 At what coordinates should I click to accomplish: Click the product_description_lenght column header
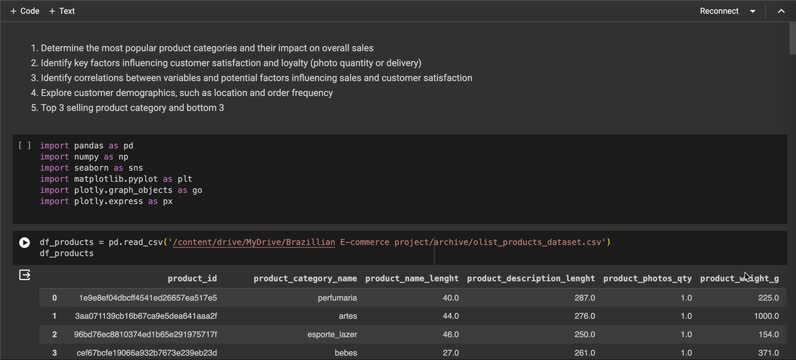[x=531, y=278]
